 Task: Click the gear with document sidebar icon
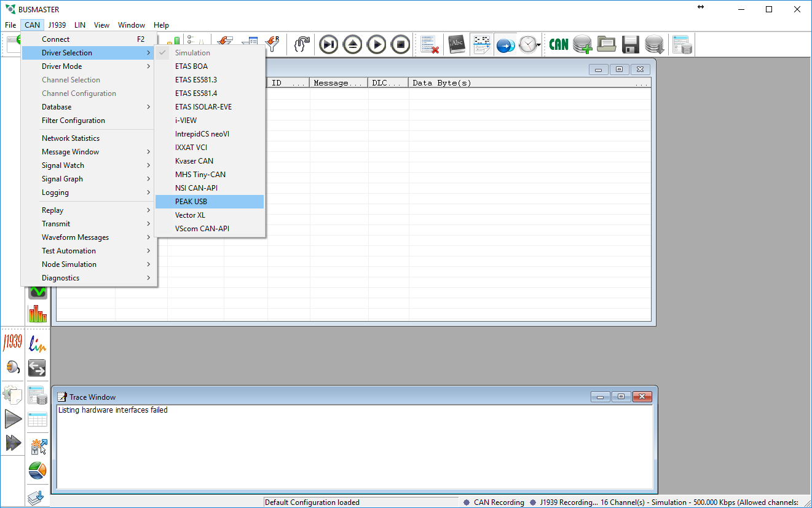(x=13, y=395)
